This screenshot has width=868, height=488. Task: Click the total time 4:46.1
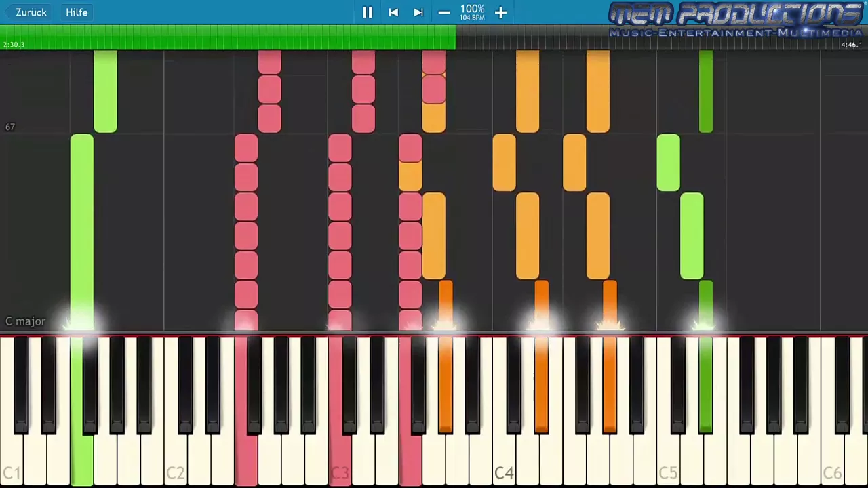tap(851, 45)
